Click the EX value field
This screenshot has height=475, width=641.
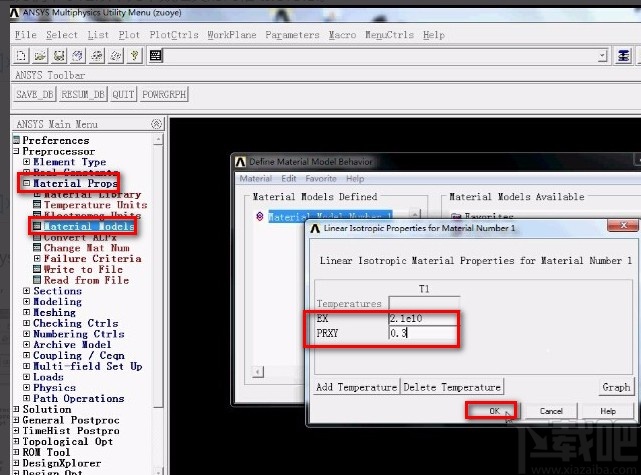coord(423,318)
